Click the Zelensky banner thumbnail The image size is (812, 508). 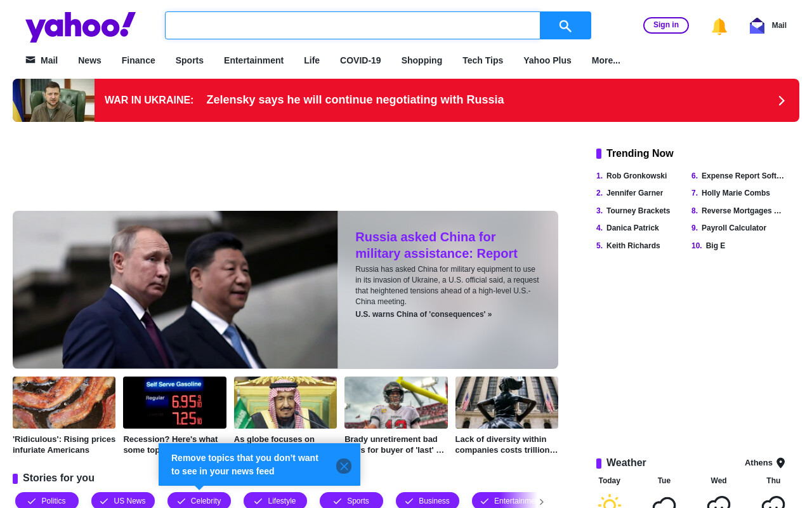click(x=53, y=100)
